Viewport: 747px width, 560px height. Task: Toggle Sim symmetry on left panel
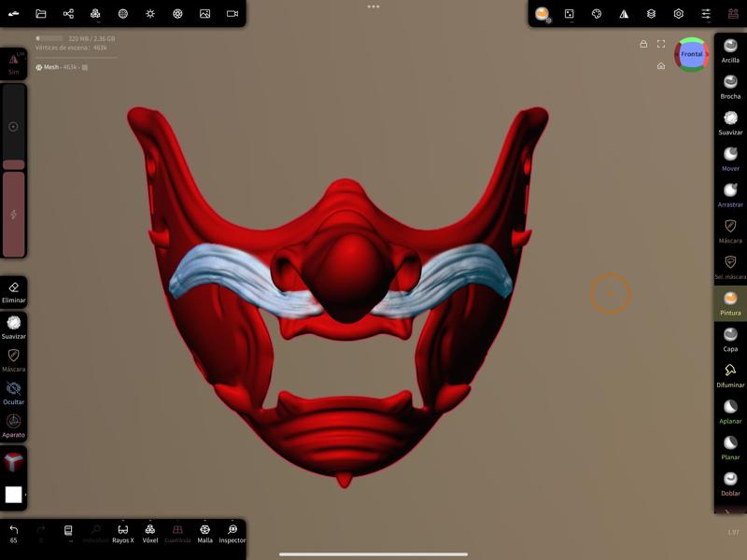(13, 63)
